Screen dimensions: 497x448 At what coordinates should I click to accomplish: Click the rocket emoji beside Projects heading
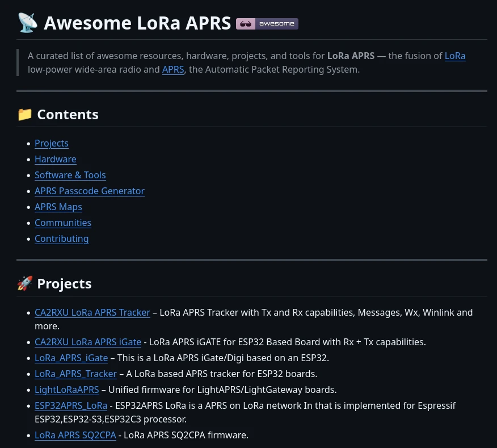(x=25, y=283)
